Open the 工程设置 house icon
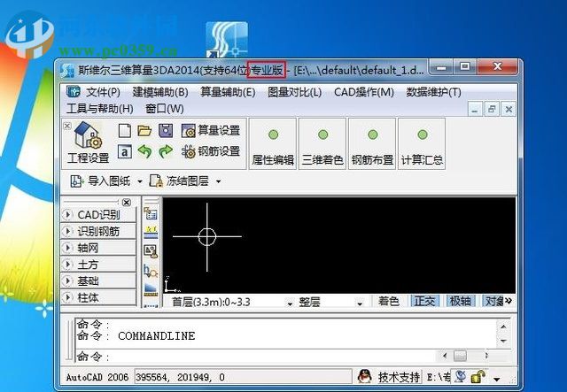The height and width of the screenshot is (392, 567). pyautogui.click(x=88, y=142)
